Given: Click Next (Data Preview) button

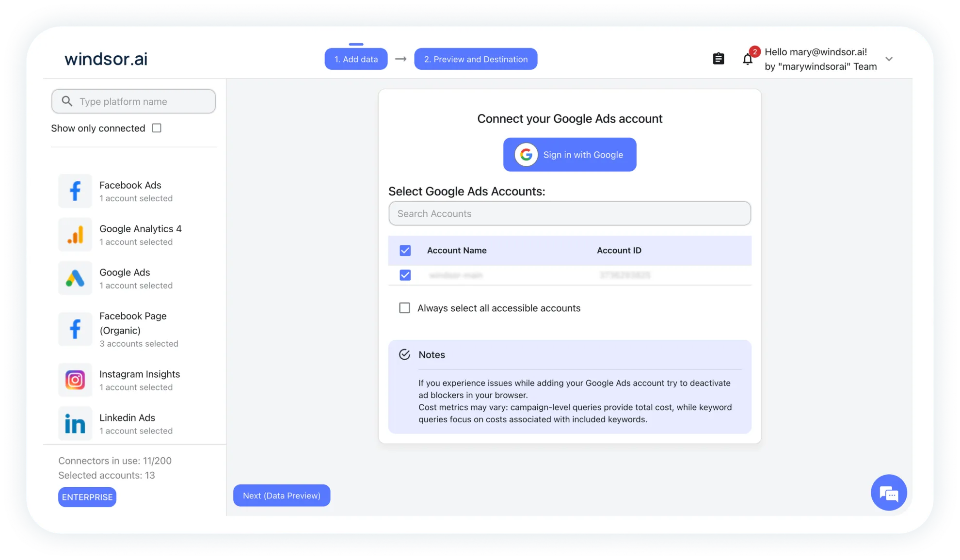Looking at the screenshot, I should pyautogui.click(x=282, y=496).
